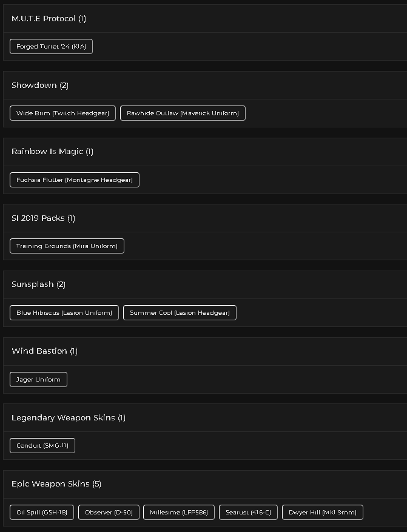Click the Millesime (LFP586) tag
Screen dimensions: 407x532
coord(179,513)
